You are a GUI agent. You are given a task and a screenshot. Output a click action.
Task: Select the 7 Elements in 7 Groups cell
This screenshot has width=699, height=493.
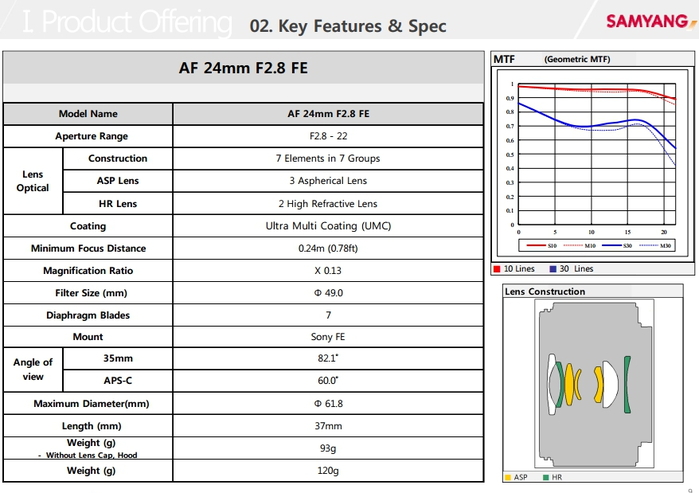click(x=328, y=158)
